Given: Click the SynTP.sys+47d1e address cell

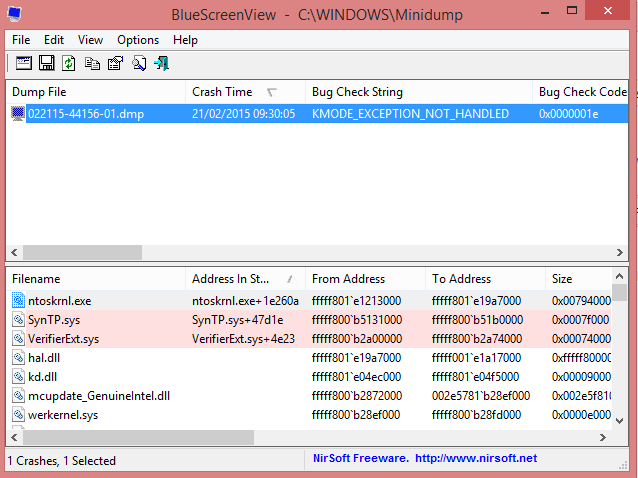Looking at the screenshot, I should 238,320.
